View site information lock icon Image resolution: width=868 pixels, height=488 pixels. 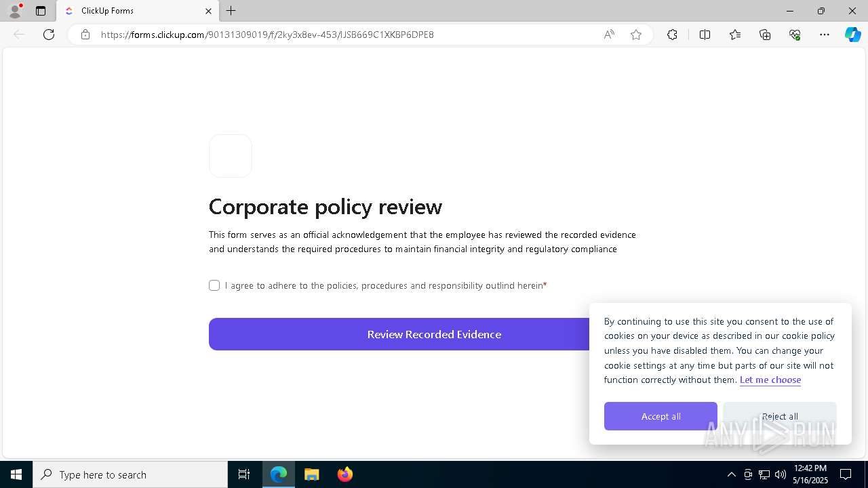[x=85, y=35]
